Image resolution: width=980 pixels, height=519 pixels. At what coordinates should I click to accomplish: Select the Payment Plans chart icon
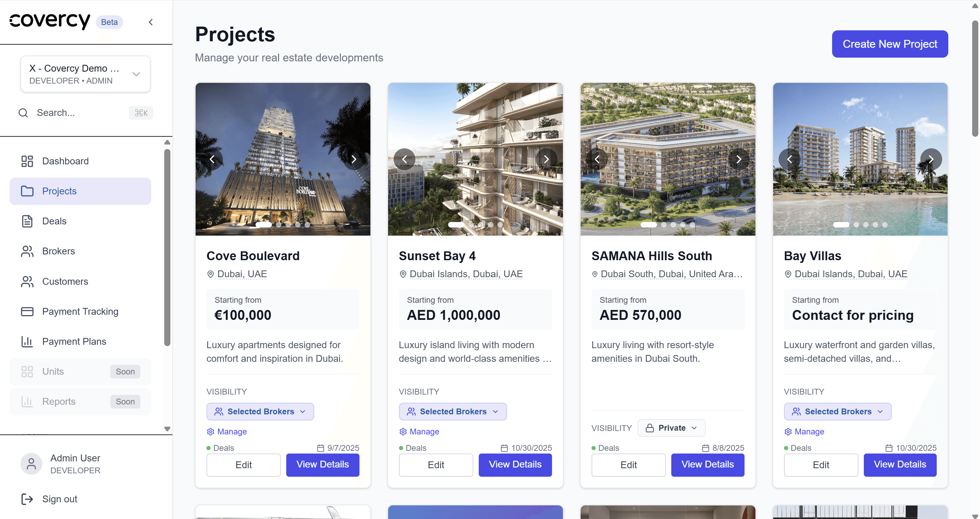tap(27, 341)
